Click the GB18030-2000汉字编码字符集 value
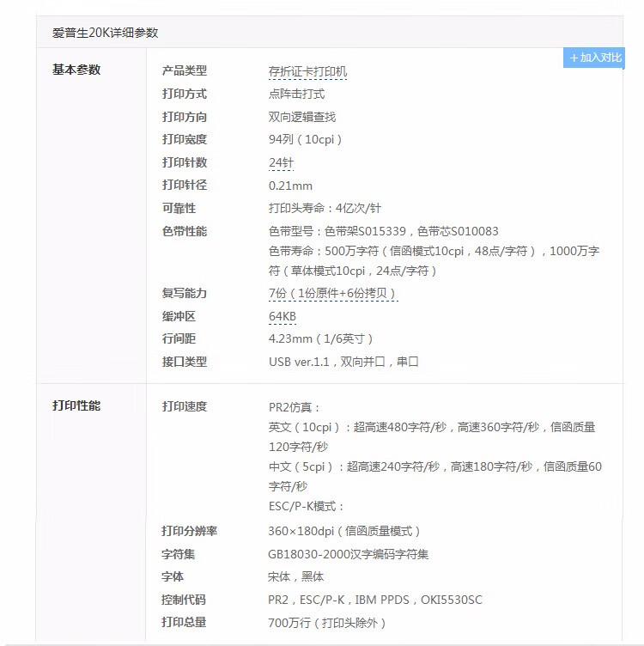 click(x=349, y=554)
